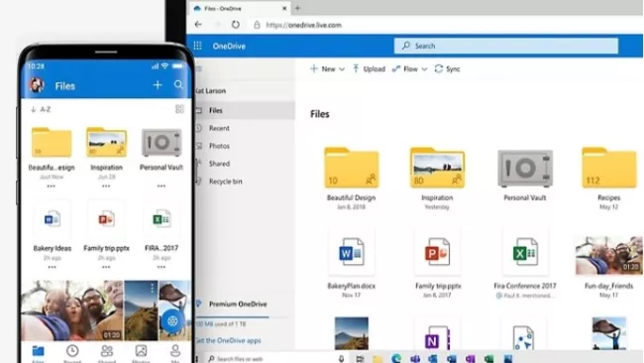
Task: Click Sync in the command bar
Action: tap(447, 69)
